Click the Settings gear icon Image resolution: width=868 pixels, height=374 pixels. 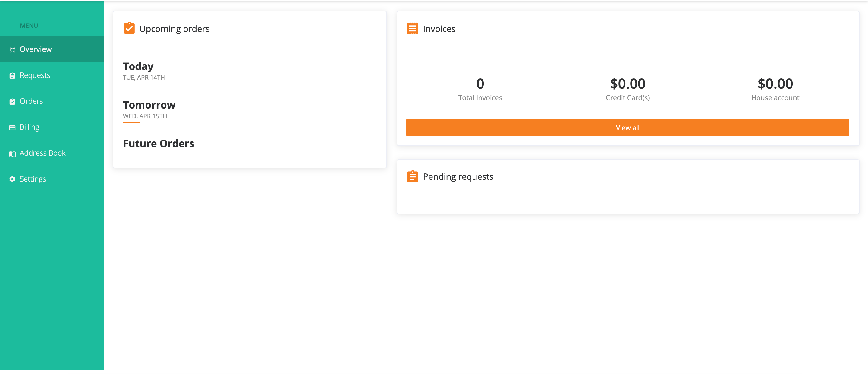(x=12, y=179)
